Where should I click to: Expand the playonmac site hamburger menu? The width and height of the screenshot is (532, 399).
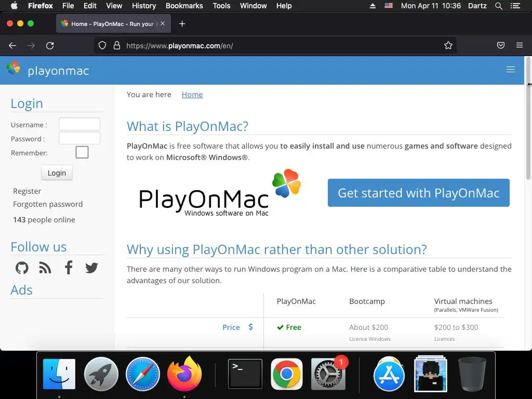pyautogui.click(x=511, y=70)
